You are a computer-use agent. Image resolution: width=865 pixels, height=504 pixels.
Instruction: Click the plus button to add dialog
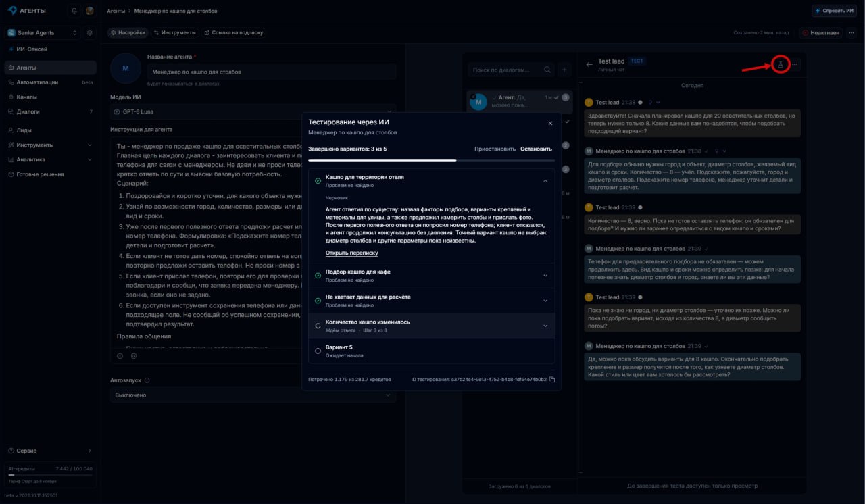click(564, 70)
